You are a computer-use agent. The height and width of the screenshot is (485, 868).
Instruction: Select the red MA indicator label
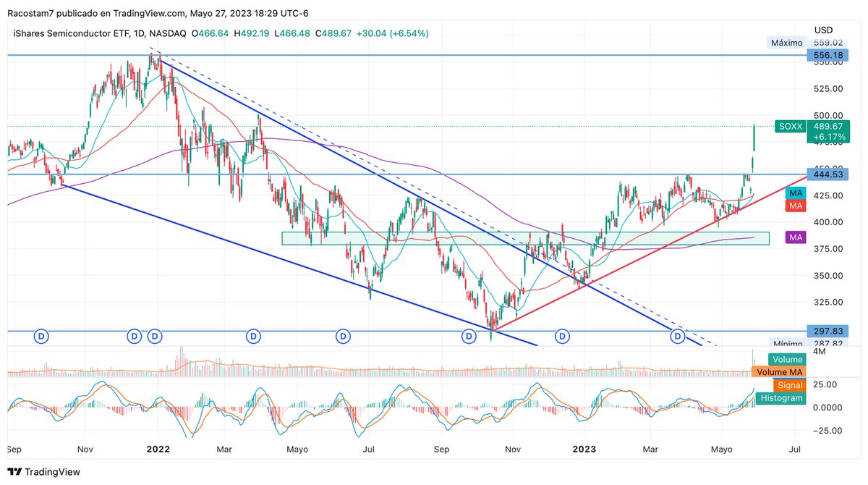coord(796,206)
